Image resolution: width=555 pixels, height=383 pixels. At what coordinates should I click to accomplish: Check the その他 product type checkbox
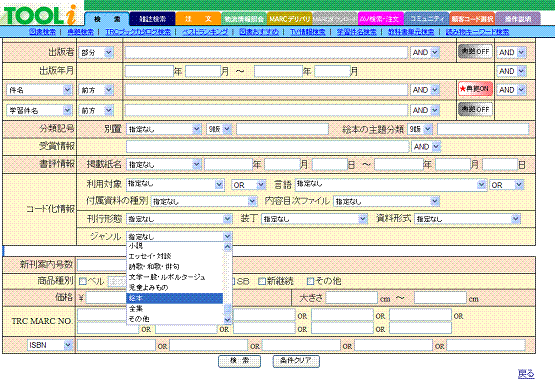tap(310, 281)
